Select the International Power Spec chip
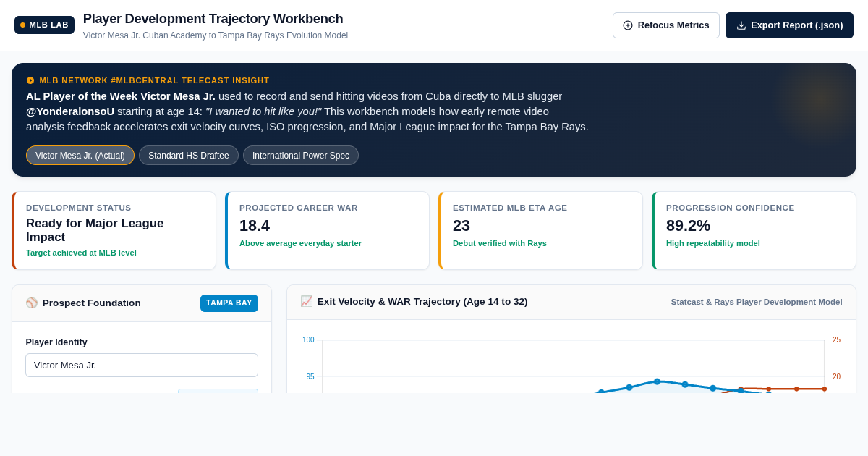Viewport: 868px width, 456px height. (x=301, y=156)
